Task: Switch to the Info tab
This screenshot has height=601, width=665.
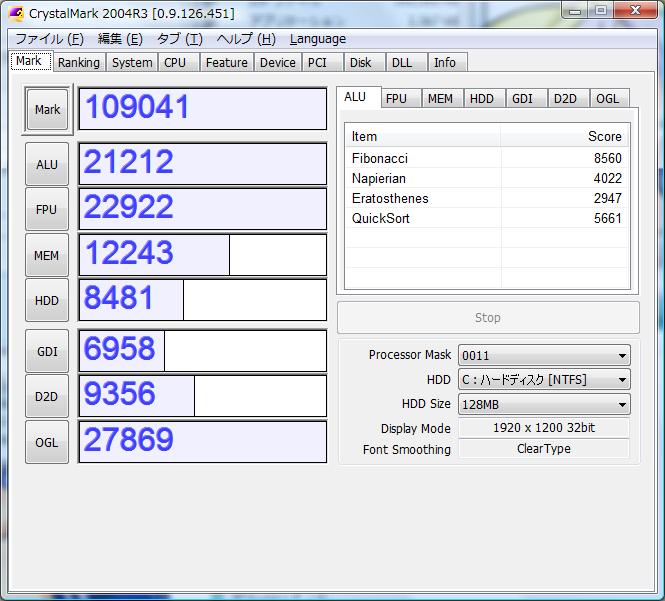Action: [448, 63]
